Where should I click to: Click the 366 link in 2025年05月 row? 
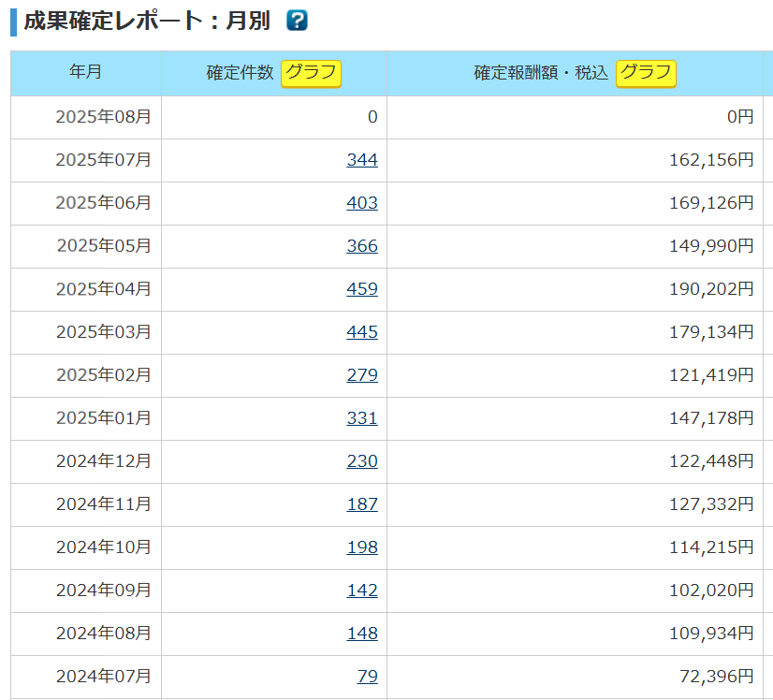click(x=361, y=246)
